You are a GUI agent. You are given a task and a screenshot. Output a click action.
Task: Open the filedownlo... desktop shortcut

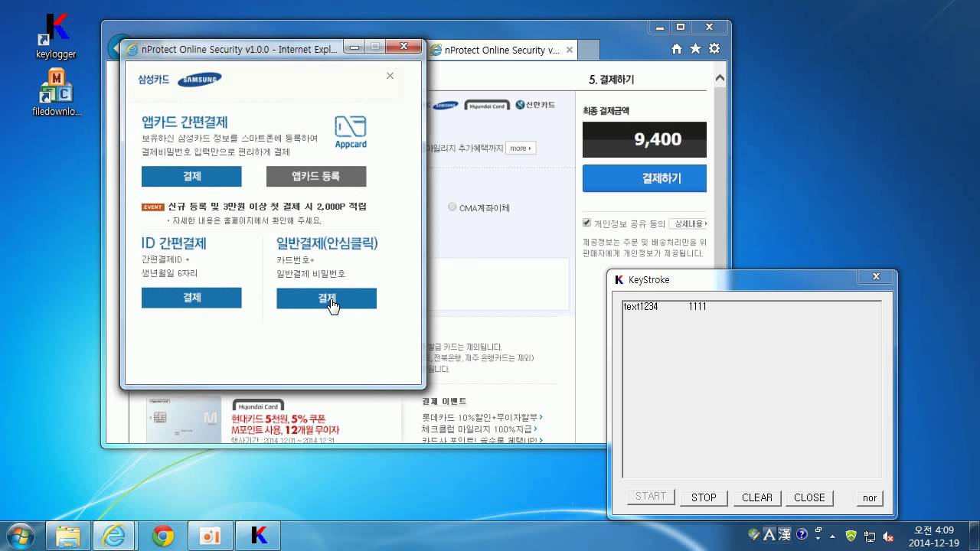tap(57, 93)
